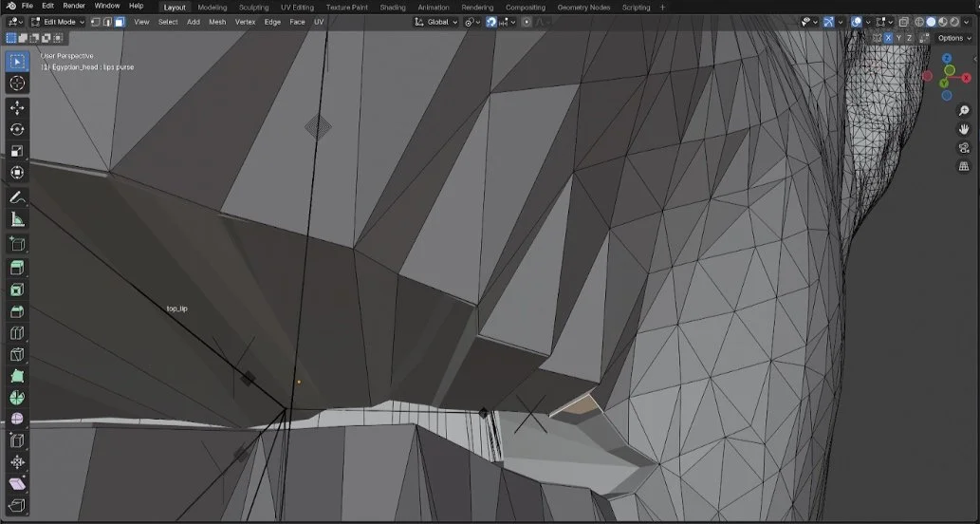Viewport: 980px width, 524px height.
Task: Open the Edit Mode dropdown
Action: (58, 22)
